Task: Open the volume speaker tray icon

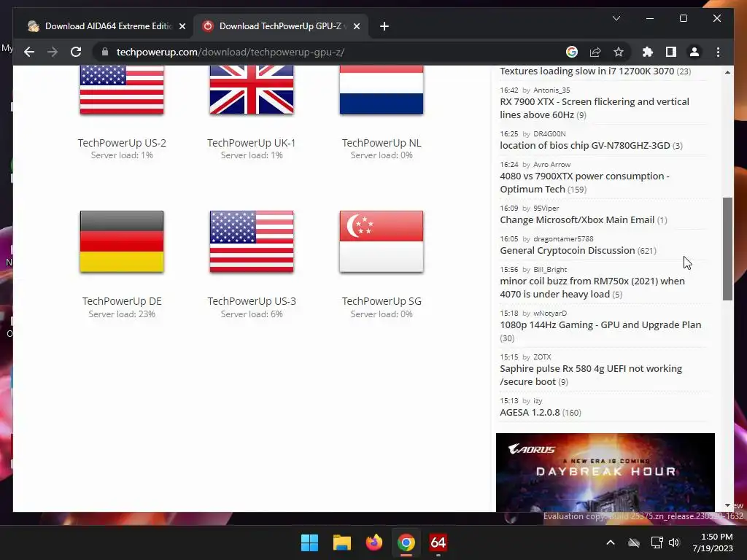Action: coord(673,542)
